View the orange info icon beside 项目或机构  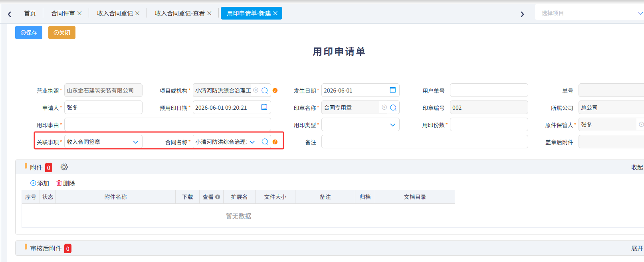(x=275, y=91)
